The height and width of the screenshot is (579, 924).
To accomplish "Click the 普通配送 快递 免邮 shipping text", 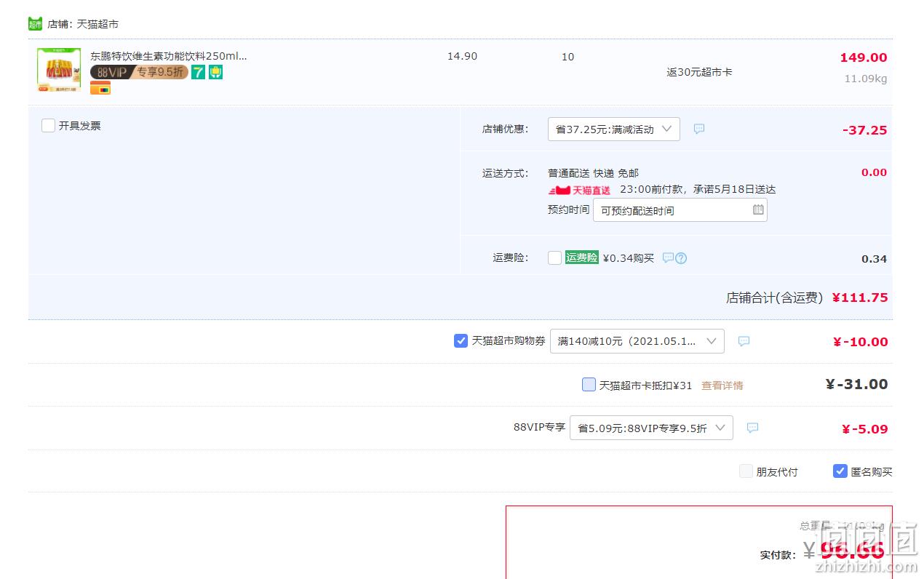I will 593,173.
